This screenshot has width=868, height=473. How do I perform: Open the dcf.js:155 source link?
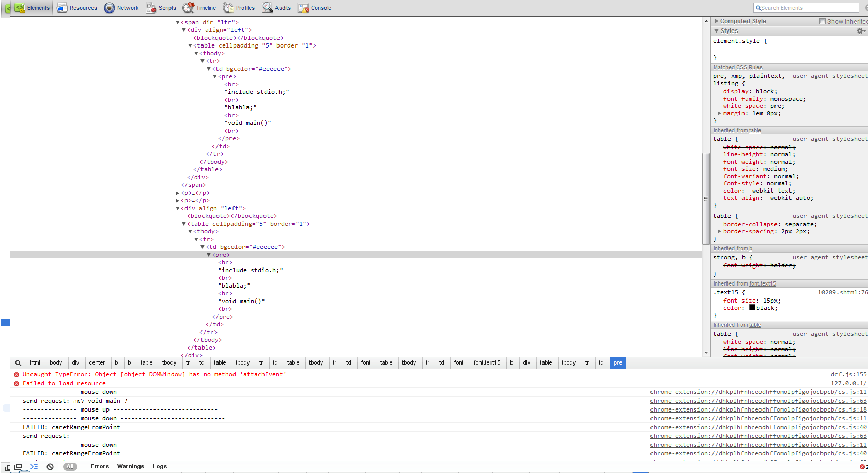[848, 375]
